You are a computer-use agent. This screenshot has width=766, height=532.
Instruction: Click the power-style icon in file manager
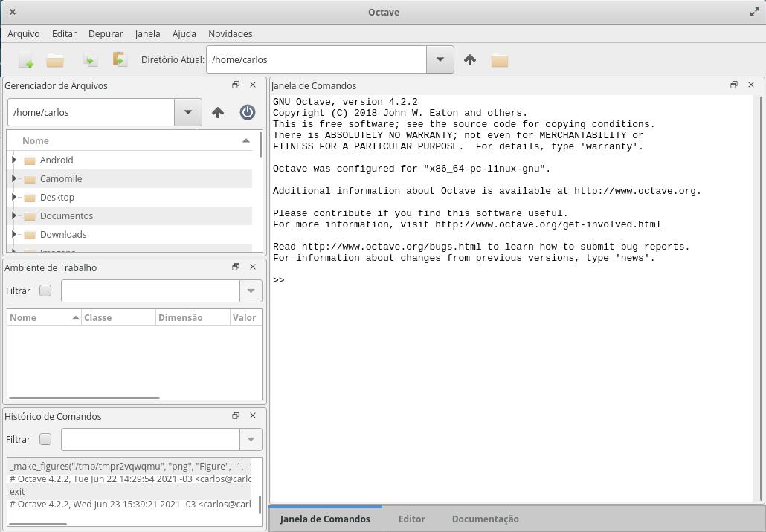tap(248, 112)
